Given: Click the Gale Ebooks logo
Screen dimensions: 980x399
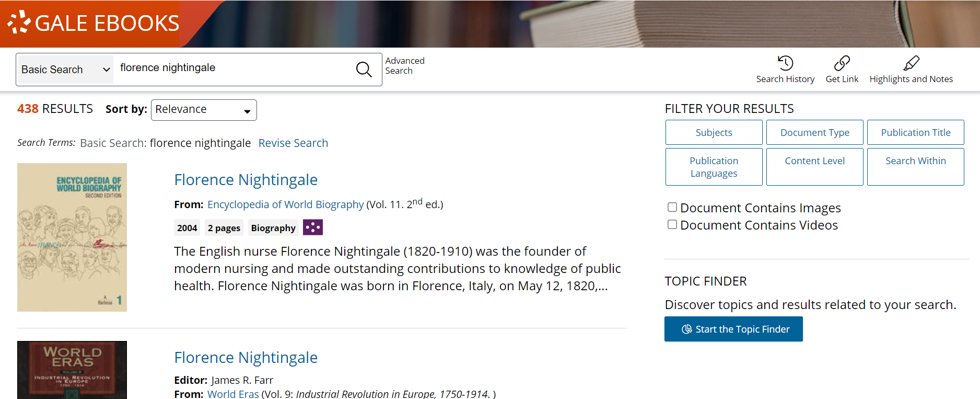Looking at the screenshot, I should (x=94, y=24).
